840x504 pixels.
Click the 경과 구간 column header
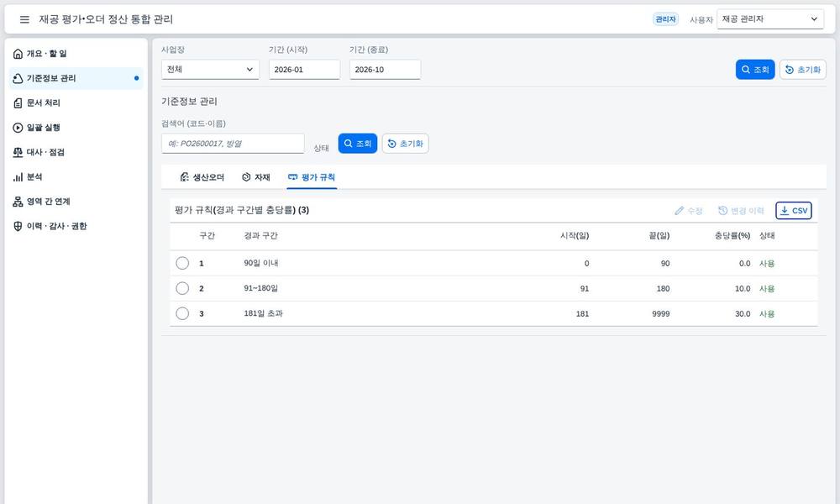(261, 236)
